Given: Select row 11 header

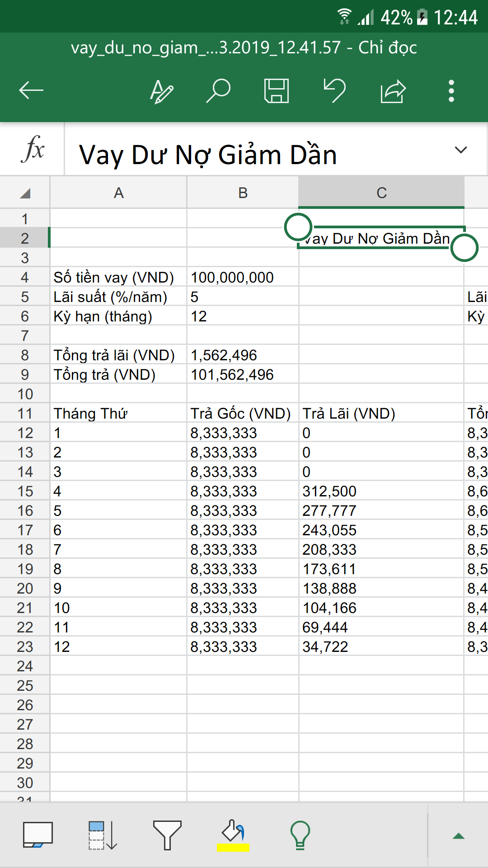Looking at the screenshot, I should coord(25,414).
